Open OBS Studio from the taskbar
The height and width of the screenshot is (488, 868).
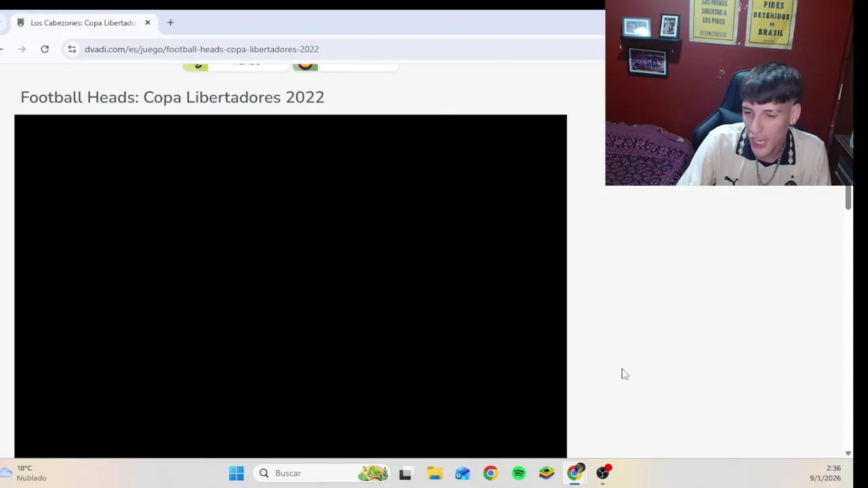coord(604,473)
